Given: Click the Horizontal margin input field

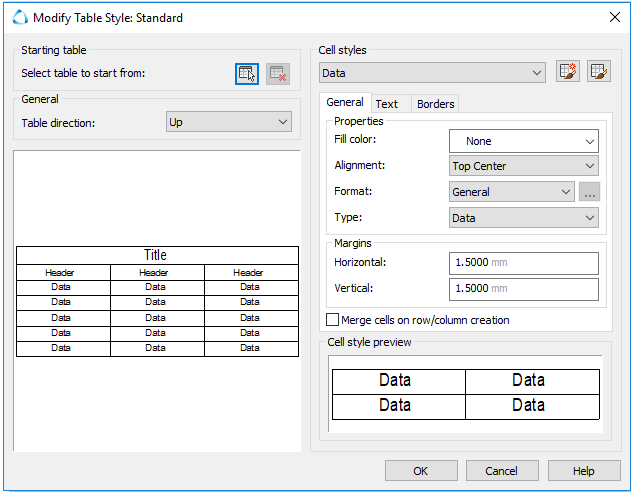Looking at the screenshot, I should point(523,263).
